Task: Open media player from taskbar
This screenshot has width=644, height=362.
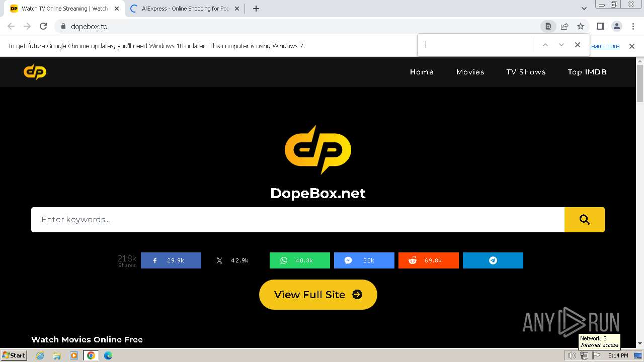Action: pyautogui.click(x=74, y=355)
